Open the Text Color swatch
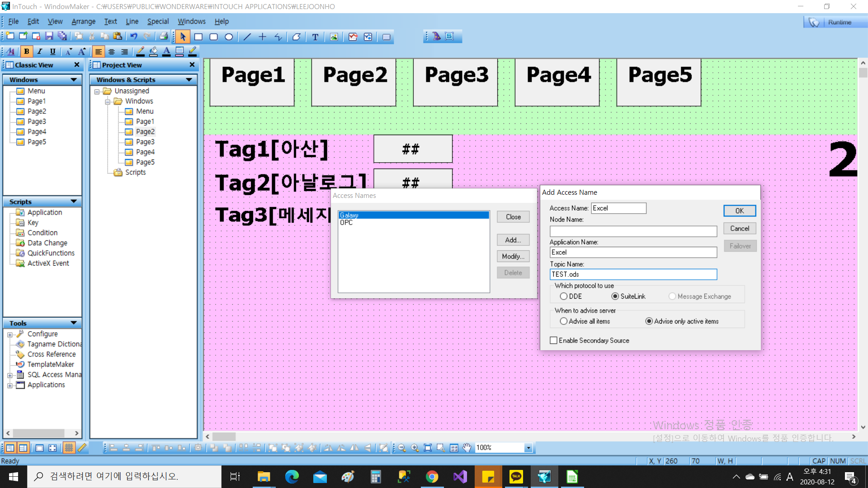The width and height of the screenshot is (868, 488). [x=166, y=52]
